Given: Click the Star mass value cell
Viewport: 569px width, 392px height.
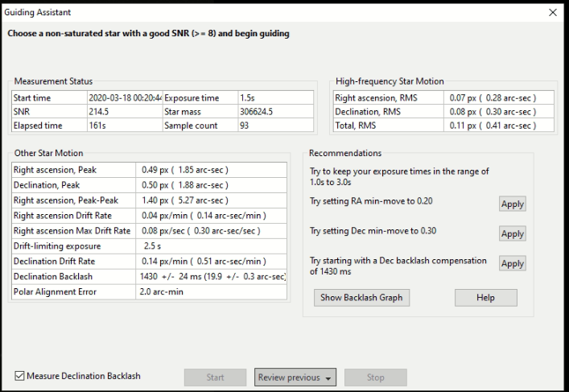Looking at the screenshot, I should pyautogui.click(x=273, y=112).
